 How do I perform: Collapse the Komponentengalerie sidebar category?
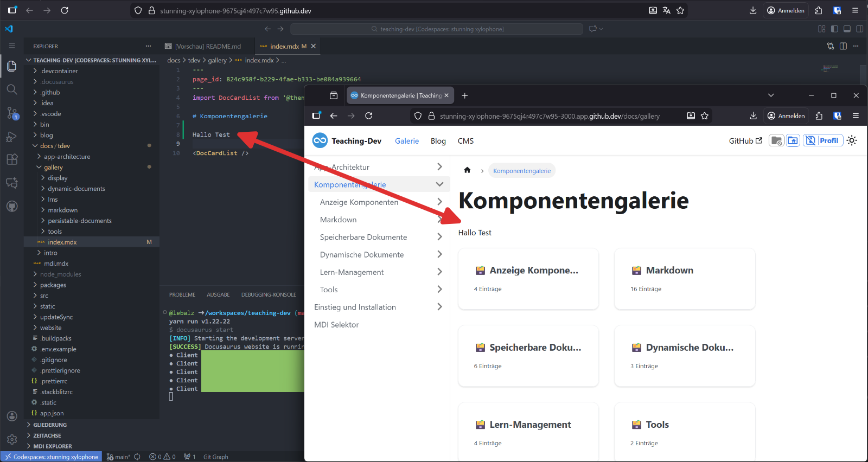click(x=439, y=184)
